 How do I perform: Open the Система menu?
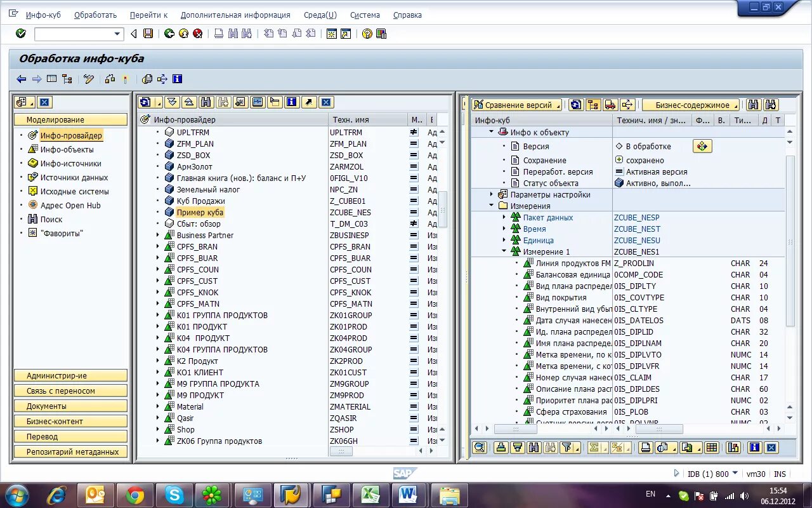click(x=365, y=15)
